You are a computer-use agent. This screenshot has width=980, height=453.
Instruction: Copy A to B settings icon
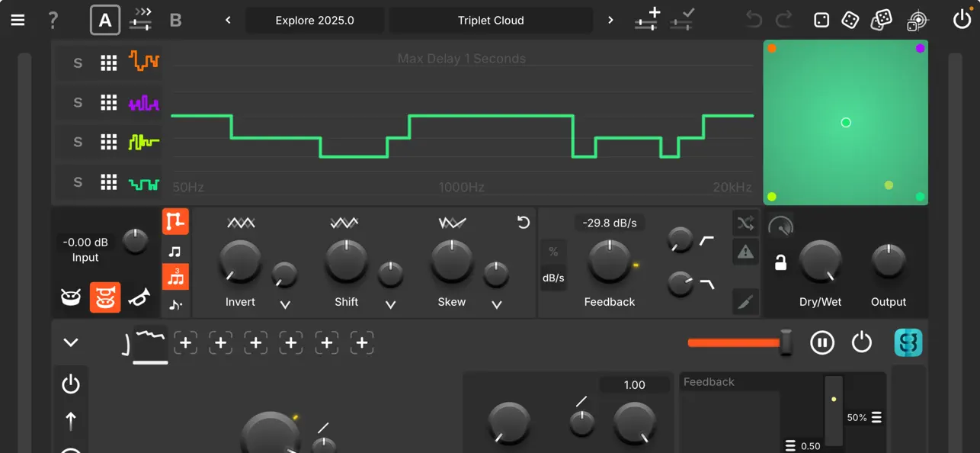[141, 19]
